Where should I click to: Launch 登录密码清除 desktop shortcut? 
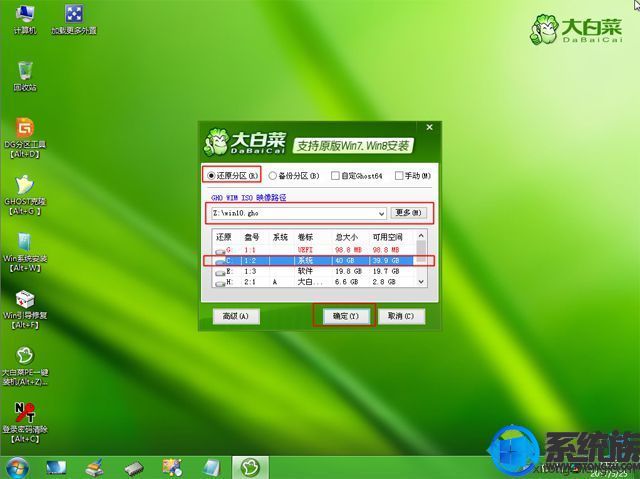tap(25, 423)
